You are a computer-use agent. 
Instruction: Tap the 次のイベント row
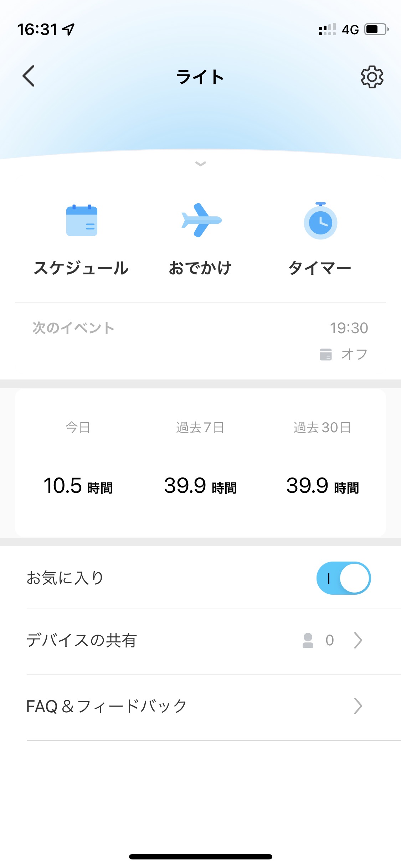coord(73,328)
